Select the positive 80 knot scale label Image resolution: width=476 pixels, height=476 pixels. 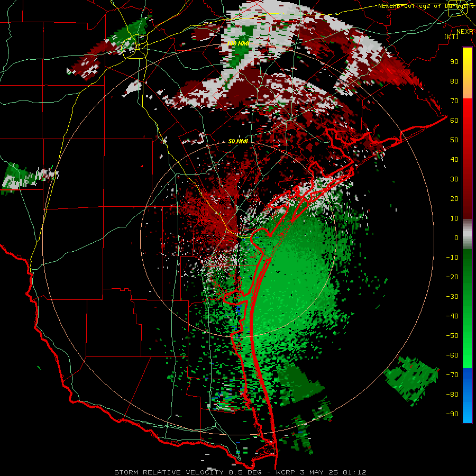coord(454,81)
